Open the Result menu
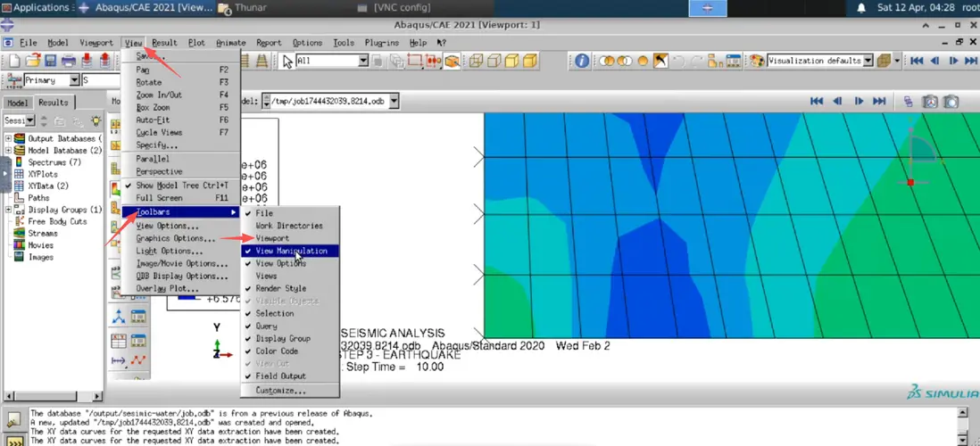 point(164,43)
